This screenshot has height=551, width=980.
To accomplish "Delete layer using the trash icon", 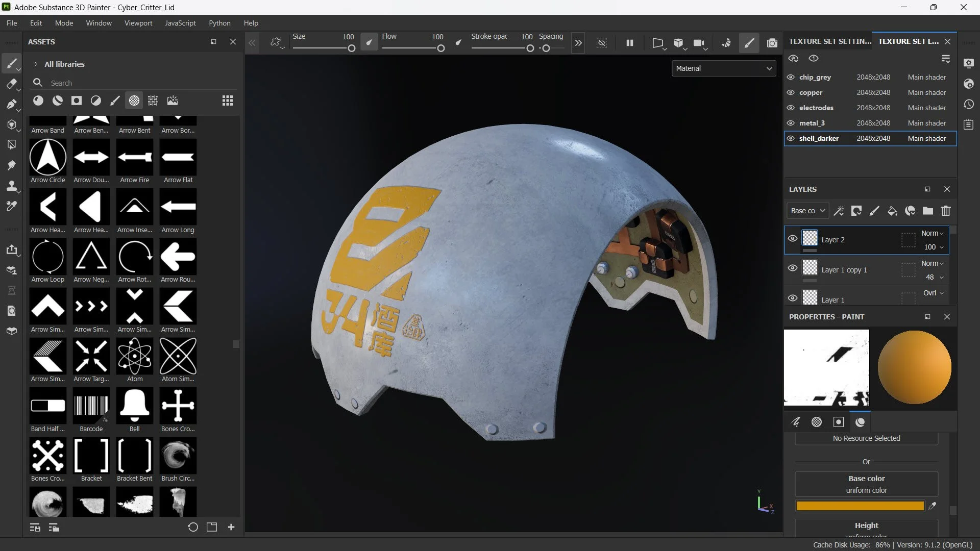I will pyautogui.click(x=945, y=211).
